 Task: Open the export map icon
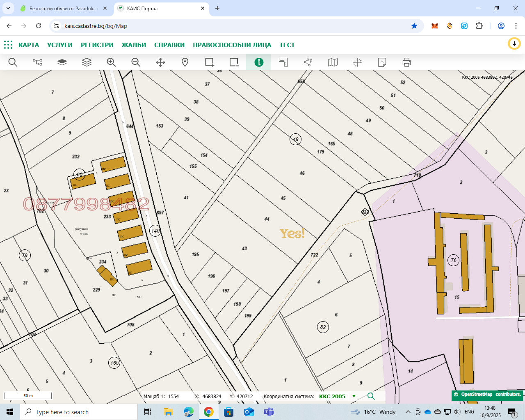(381, 62)
